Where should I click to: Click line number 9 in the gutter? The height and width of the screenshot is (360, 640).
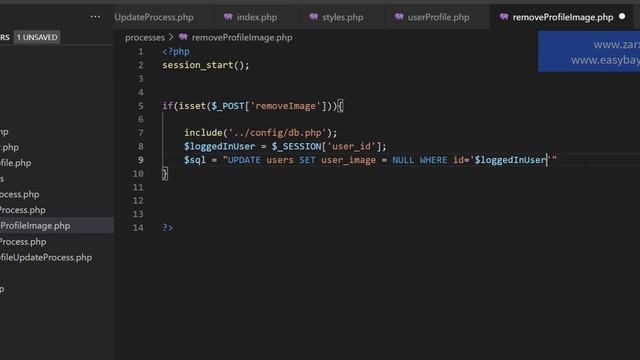coord(140,160)
